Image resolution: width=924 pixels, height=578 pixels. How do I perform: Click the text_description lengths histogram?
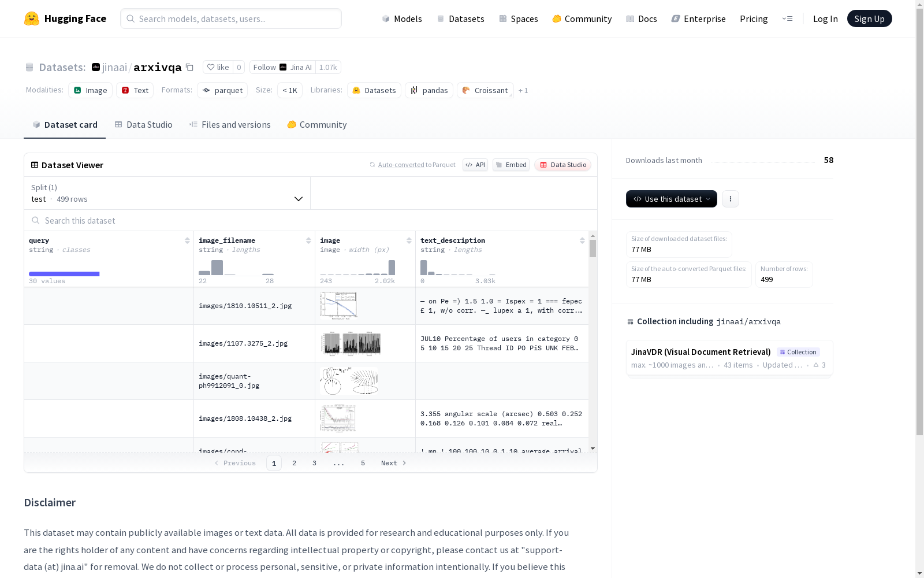coord(458,268)
